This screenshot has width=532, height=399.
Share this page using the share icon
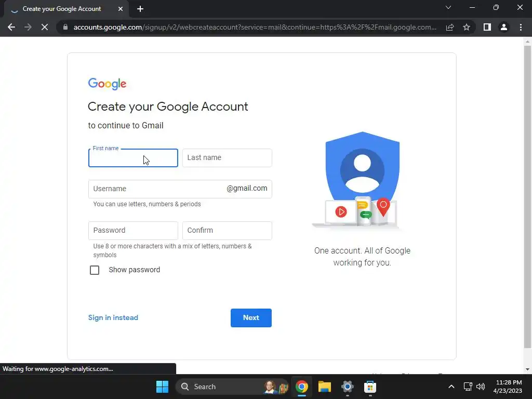(x=450, y=27)
